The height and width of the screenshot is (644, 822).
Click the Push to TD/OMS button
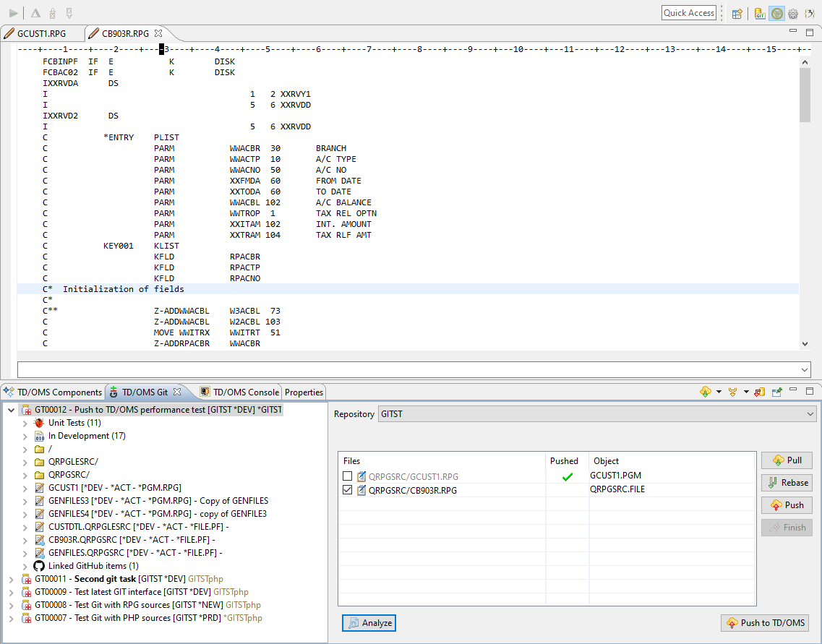pyautogui.click(x=765, y=623)
